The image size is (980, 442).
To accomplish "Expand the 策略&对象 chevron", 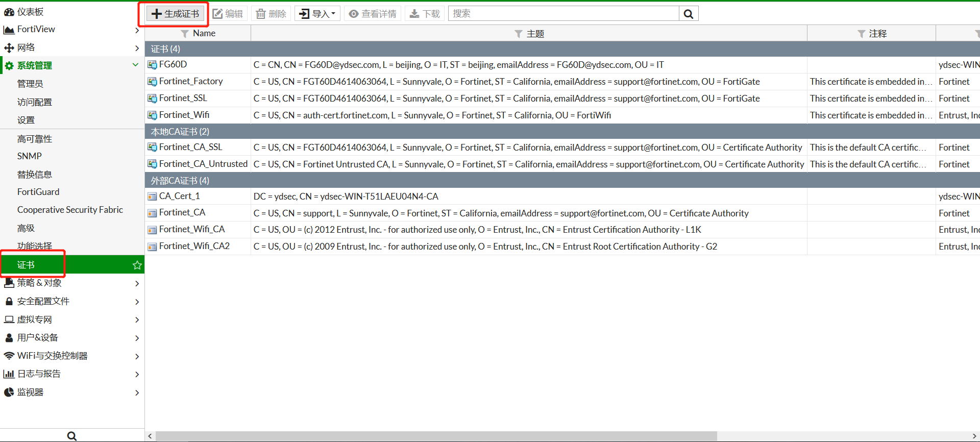I will pos(137,283).
